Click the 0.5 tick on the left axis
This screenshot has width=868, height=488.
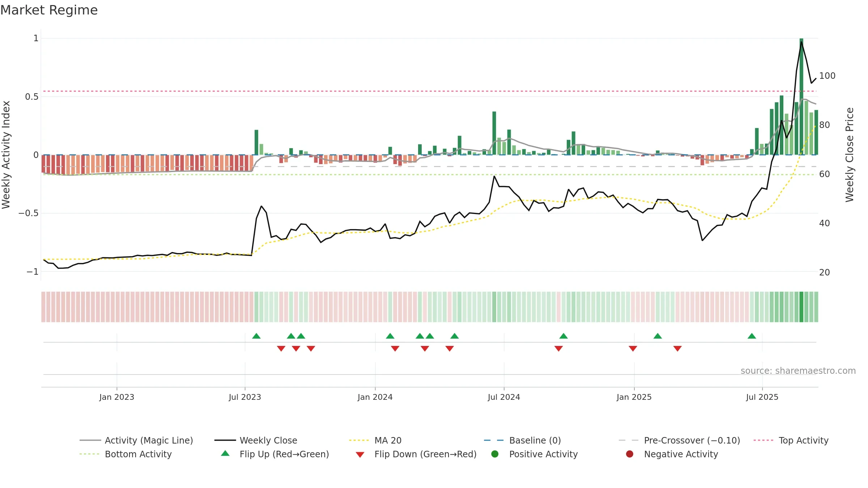click(x=32, y=97)
